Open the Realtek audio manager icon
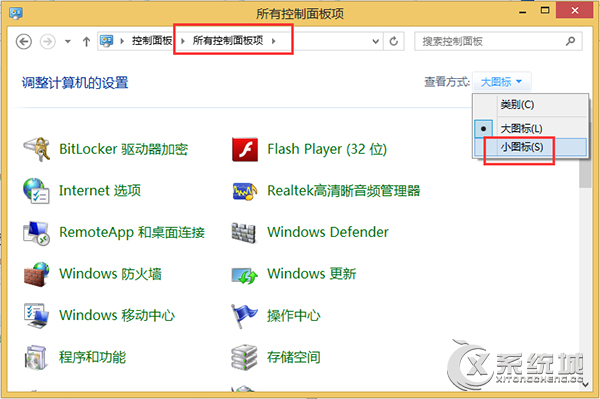This screenshot has width=600, height=399. point(245,191)
